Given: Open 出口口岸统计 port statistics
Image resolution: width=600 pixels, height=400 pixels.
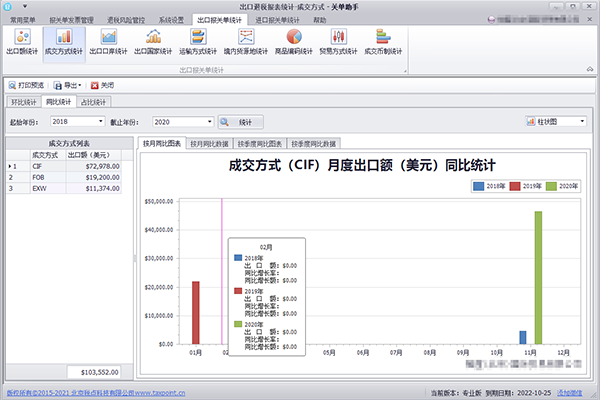Looking at the screenshot, I should click(108, 42).
